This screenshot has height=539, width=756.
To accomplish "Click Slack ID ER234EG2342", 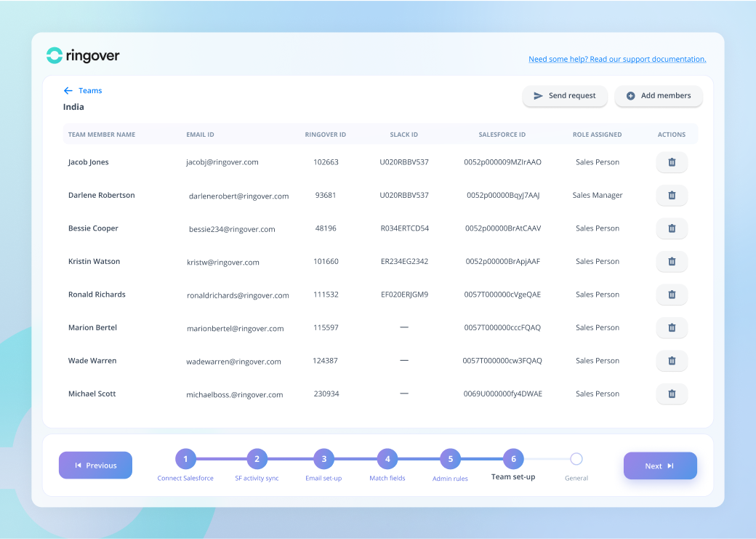I will click(x=404, y=262).
